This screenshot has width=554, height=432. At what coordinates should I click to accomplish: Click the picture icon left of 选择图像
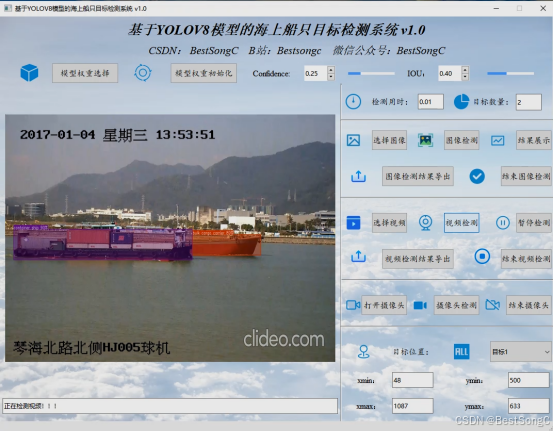click(353, 140)
